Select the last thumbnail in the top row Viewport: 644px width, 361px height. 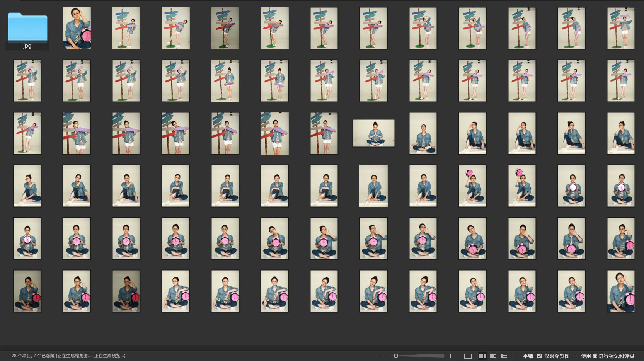(x=621, y=28)
